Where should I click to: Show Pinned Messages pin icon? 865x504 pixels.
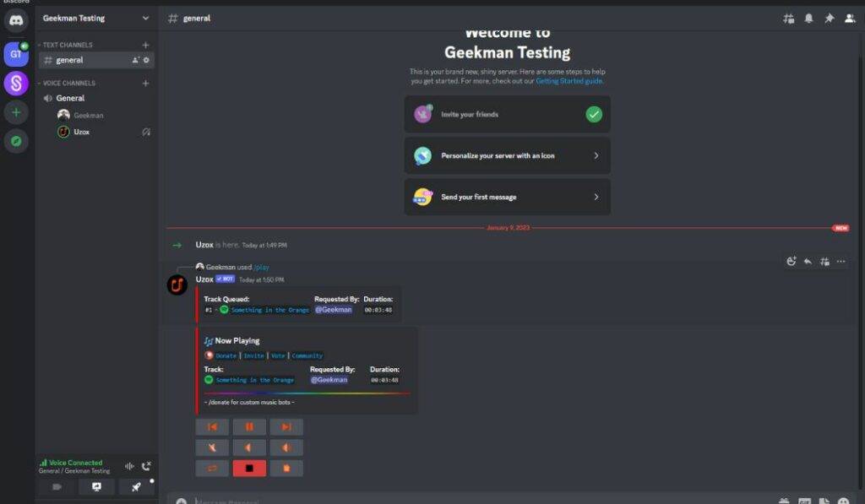[830, 19]
